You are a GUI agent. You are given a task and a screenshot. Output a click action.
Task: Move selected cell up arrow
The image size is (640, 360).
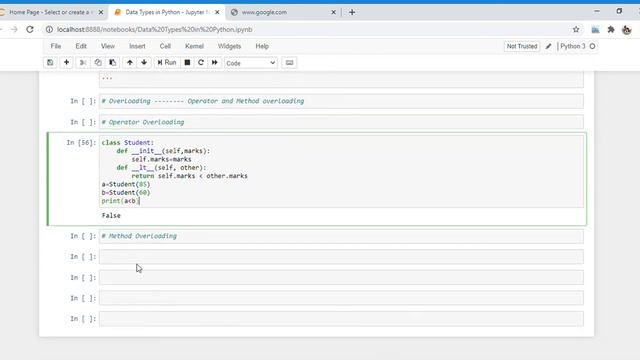(130, 63)
